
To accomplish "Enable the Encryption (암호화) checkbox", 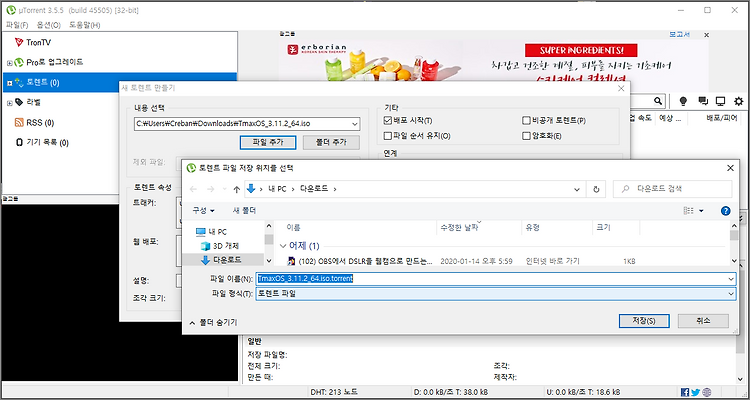I will click(x=527, y=136).
